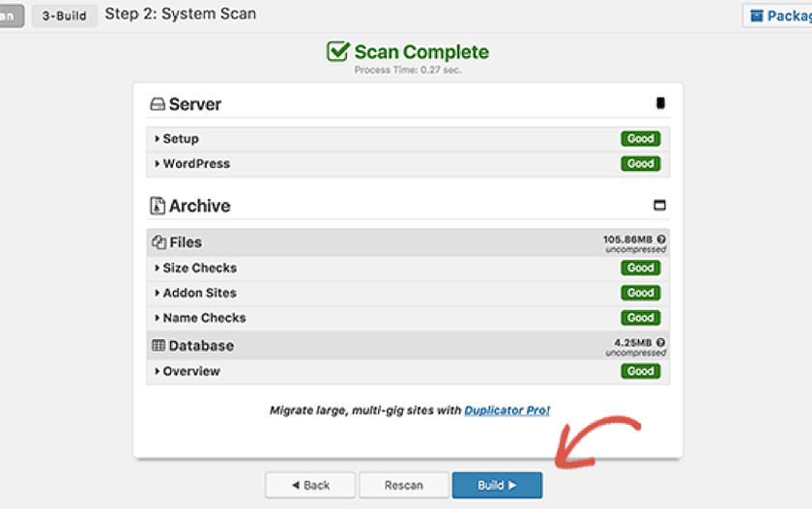This screenshot has width=812, height=509.
Task: Select the 3-Build step tab
Action: (65, 15)
